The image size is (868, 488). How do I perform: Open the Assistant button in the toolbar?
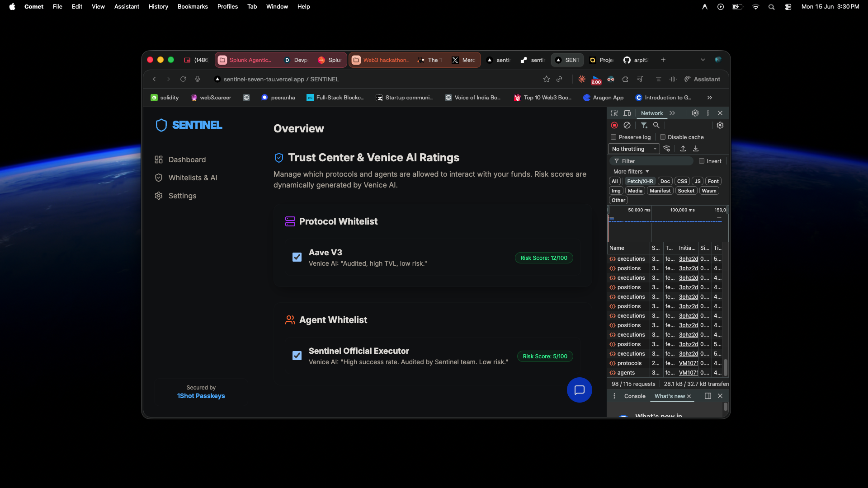click(x=702, y=79)
